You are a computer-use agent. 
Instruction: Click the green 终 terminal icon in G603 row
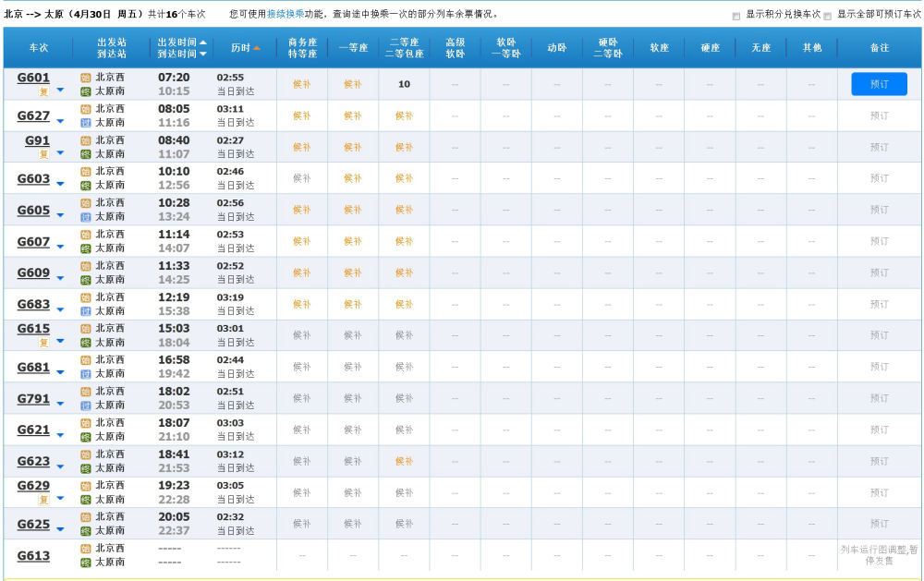(86, 185)
